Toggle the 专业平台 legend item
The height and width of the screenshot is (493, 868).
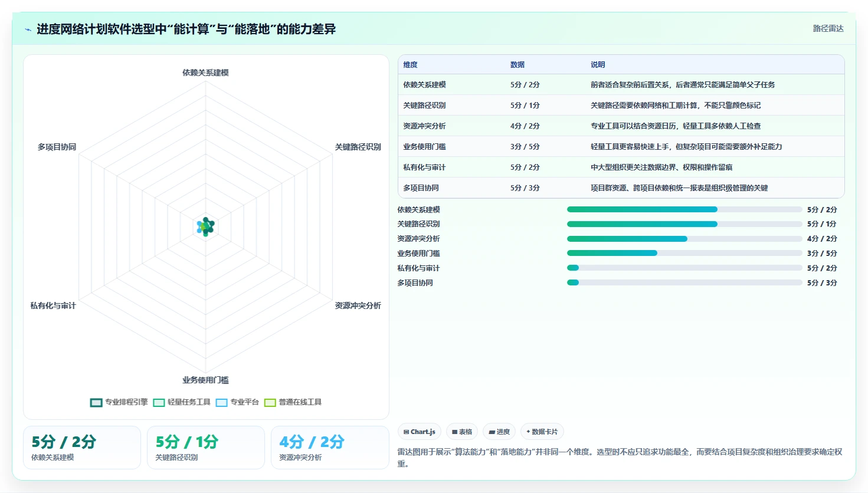237,402
